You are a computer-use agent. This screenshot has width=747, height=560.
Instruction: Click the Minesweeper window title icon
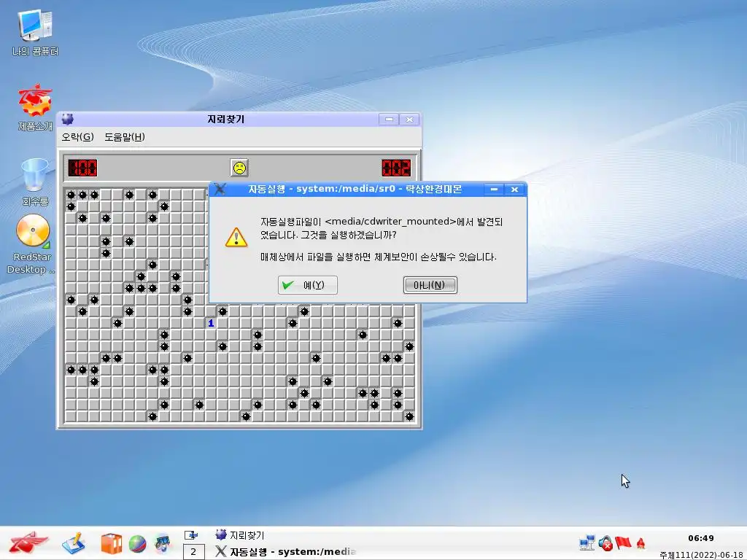click(68, 119)
